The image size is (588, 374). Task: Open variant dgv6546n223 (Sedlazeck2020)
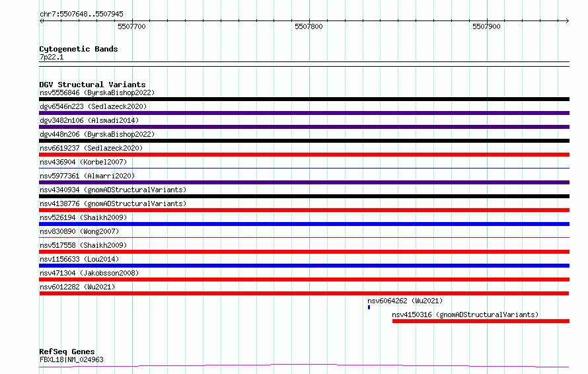coord(93,106)
